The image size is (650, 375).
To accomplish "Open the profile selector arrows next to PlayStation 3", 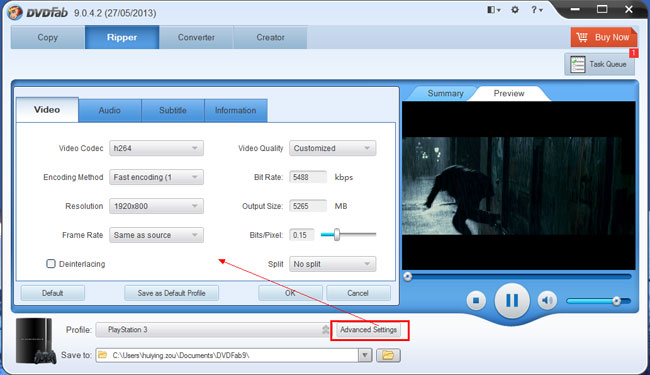I will tap(325, 330).
